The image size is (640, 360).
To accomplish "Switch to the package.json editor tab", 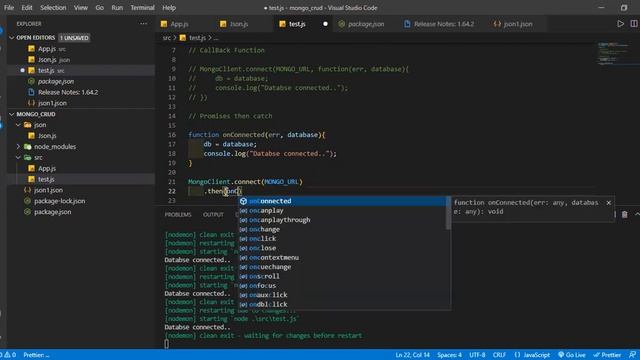I will (366, 24).
